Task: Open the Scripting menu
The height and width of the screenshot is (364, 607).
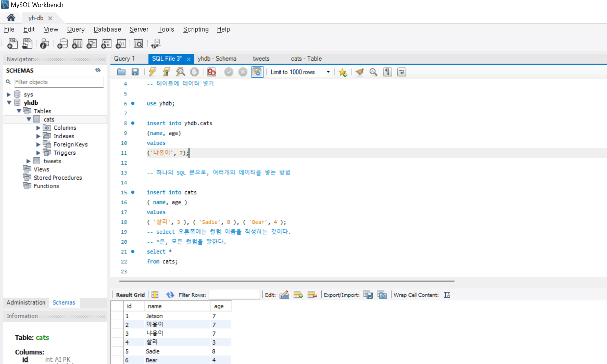Action: click(196, 29)
